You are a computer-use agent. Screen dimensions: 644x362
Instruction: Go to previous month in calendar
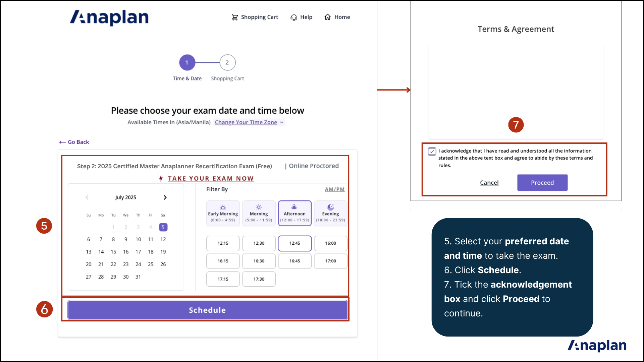click(87, 197)
